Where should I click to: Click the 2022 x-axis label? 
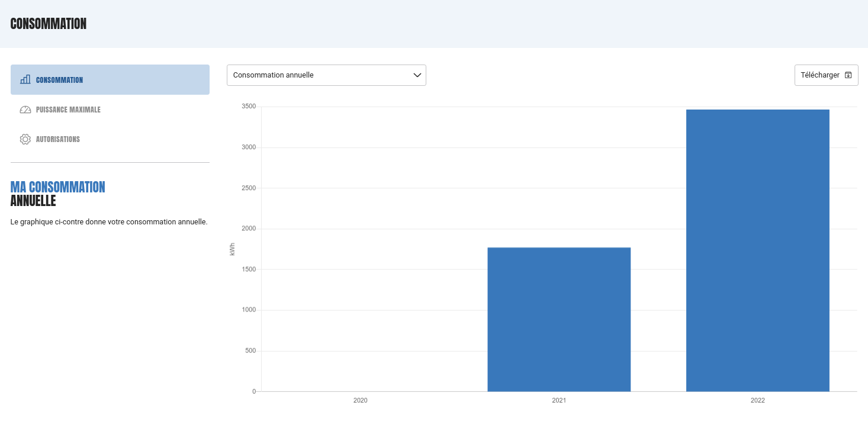[x=758, y=401]
